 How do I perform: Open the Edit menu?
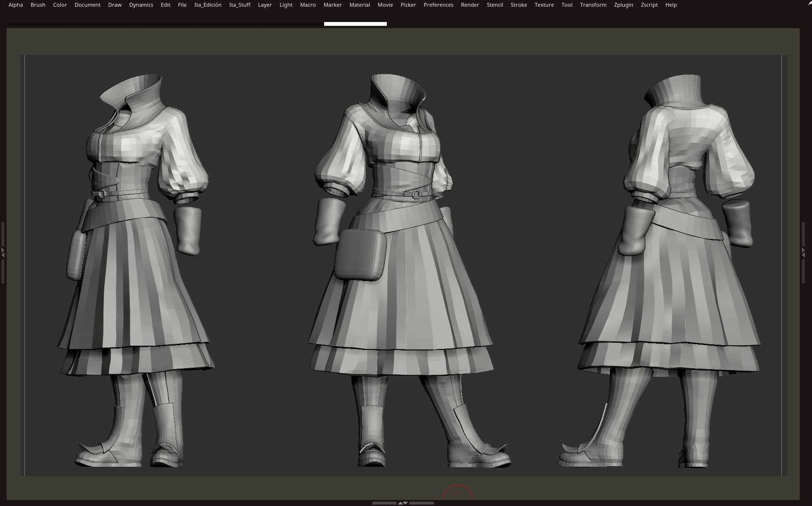click(x=166, y=5)
